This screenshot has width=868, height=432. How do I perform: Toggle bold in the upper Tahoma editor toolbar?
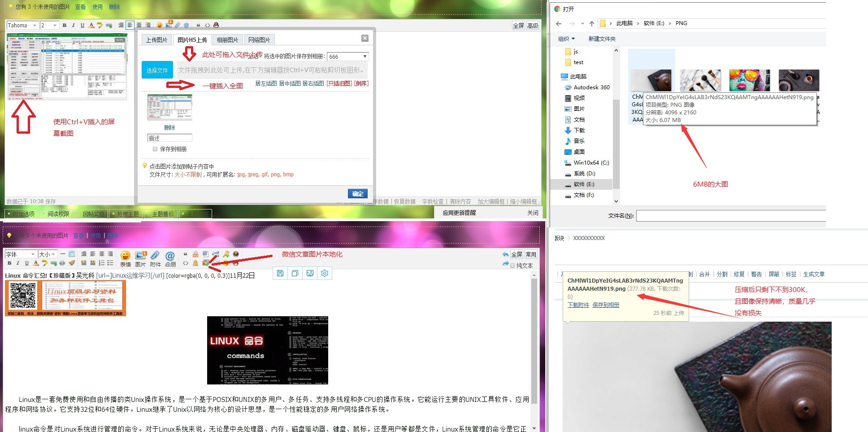[x=65, y=26]
